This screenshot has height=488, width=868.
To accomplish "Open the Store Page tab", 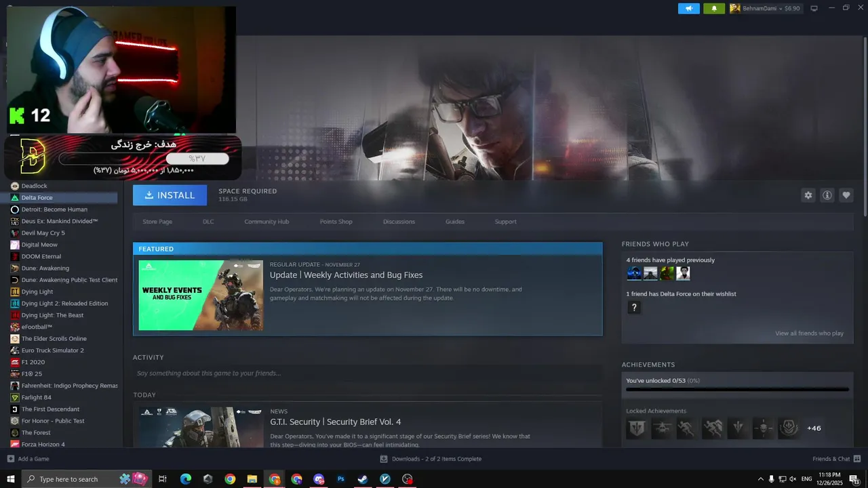I will pyautogui.click(x=157, y=222).
